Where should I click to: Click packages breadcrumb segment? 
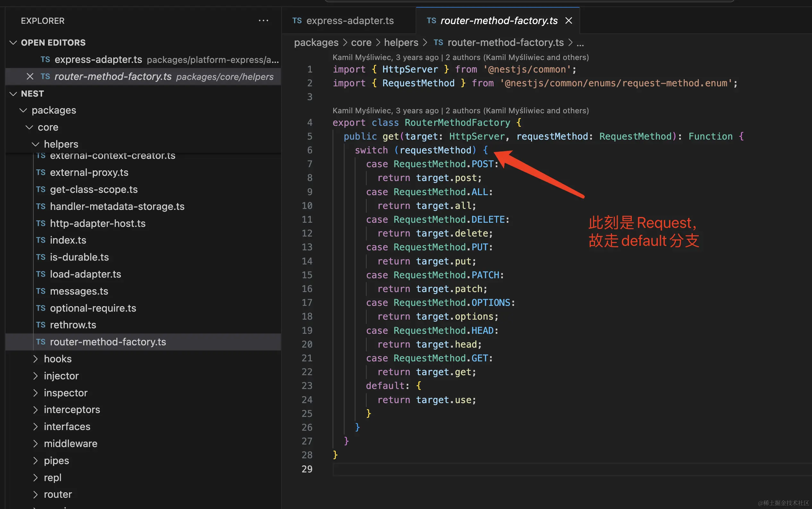[x=316, y=43]
